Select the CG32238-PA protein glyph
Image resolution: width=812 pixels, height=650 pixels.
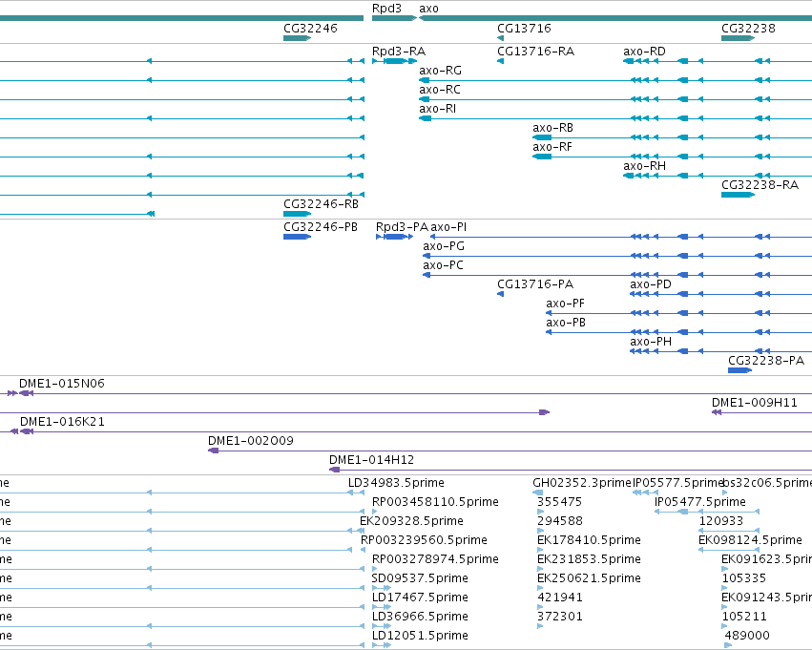[740, 370]
